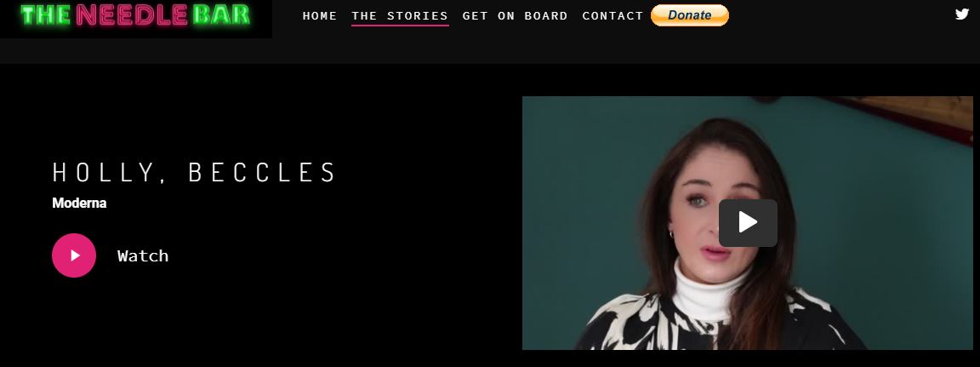Click the green BAR word in logo

(x=220, y=15)
